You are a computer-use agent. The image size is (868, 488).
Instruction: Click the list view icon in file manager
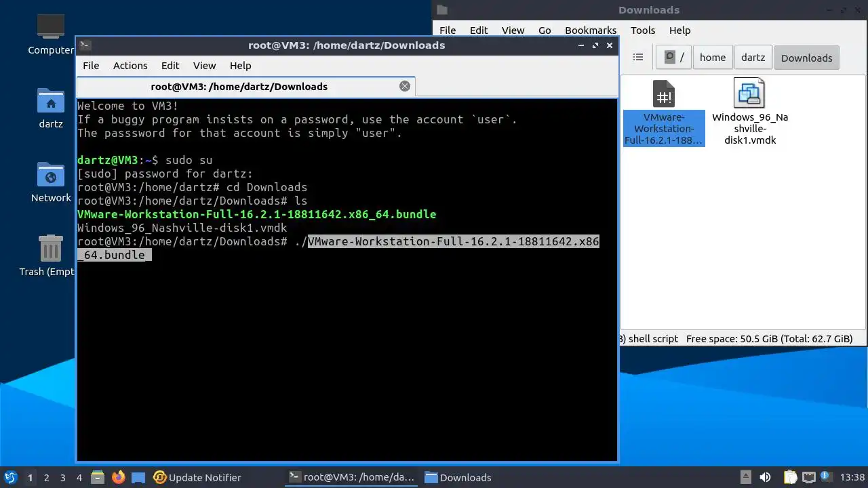pyautogui.click(x=638, y=58)
